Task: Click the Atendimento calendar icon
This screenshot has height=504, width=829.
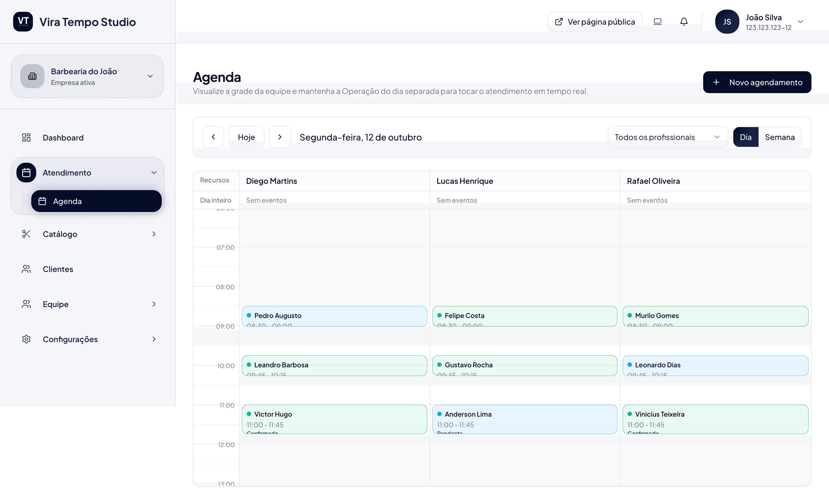Action: point(26,173)
